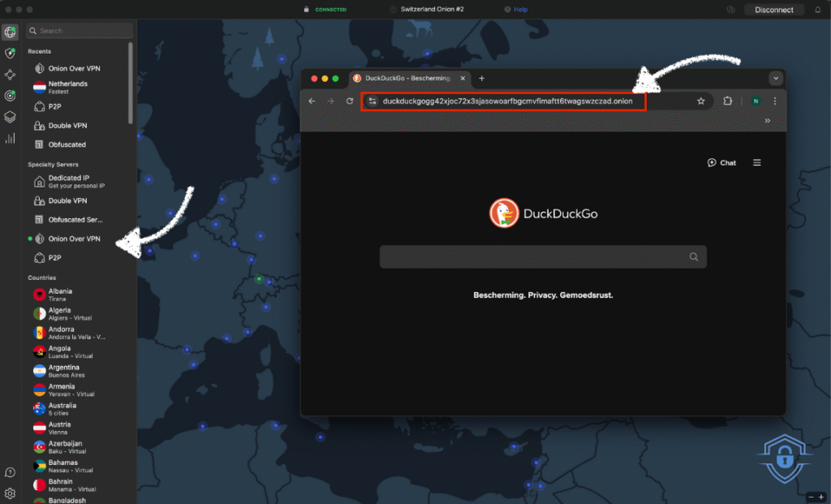831x504 pixels.
Task: Open help support icon at sidebar bottom
Action: (10, 472)
